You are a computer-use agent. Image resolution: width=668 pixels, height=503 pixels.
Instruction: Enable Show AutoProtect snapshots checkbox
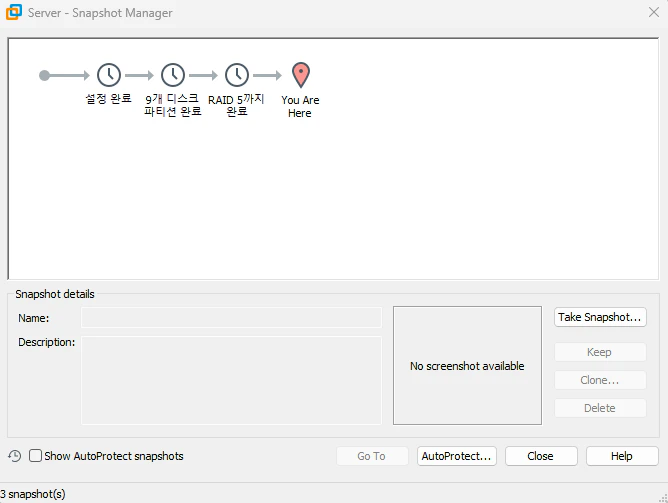pos(35,456)
